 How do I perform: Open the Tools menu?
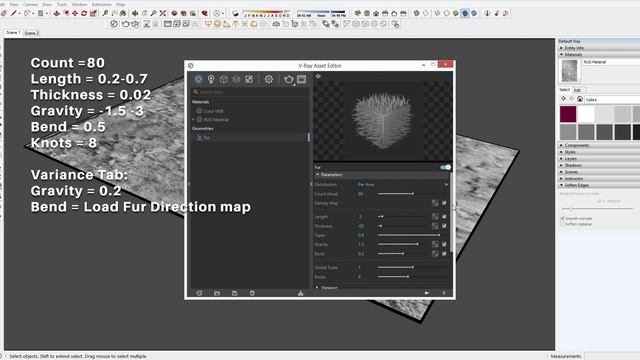point(62,4)
